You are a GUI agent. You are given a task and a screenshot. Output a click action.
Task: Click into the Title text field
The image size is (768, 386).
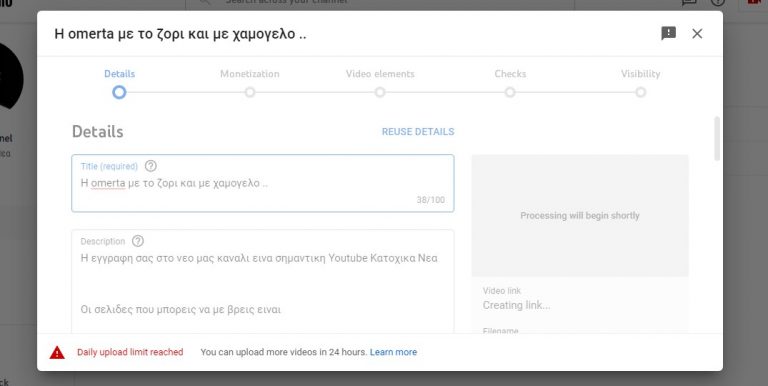click(x=263, y=183)
